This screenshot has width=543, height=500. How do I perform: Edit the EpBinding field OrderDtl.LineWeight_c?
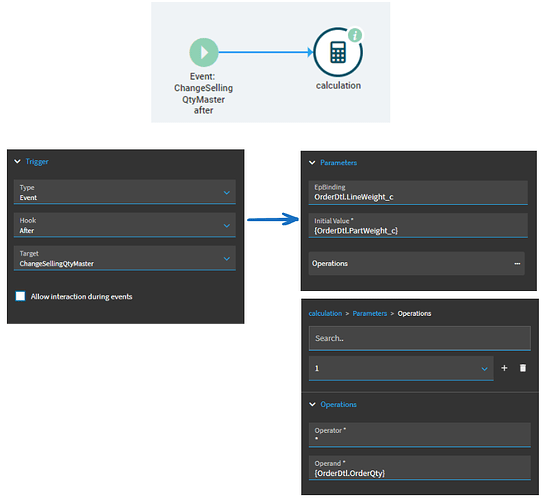click(418, 193)
